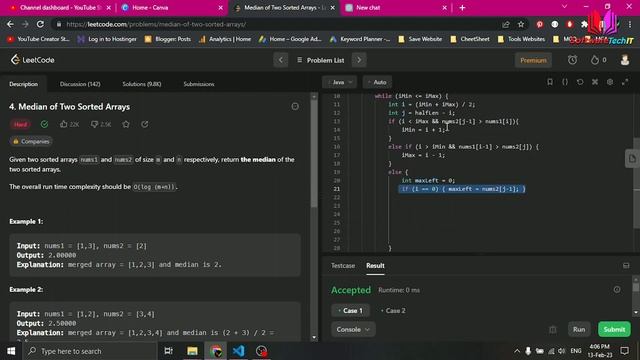Screen dimensions: 640x360
Task: Expand editor to fullscreen icon
Action: click(625, 82)
